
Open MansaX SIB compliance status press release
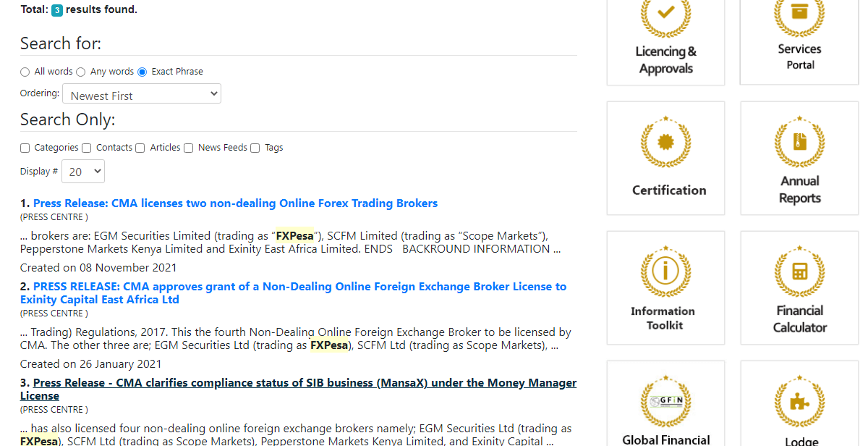tap(298, 390)
